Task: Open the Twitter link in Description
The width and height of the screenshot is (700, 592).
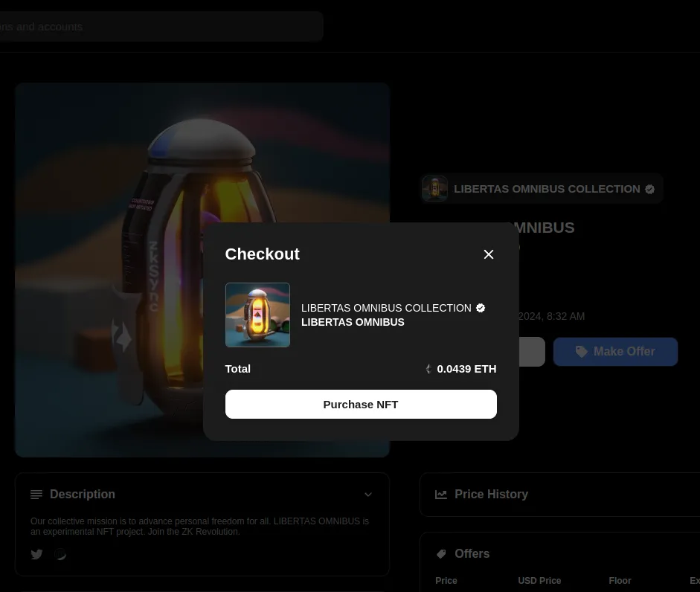Action: (x=36, y=554)
